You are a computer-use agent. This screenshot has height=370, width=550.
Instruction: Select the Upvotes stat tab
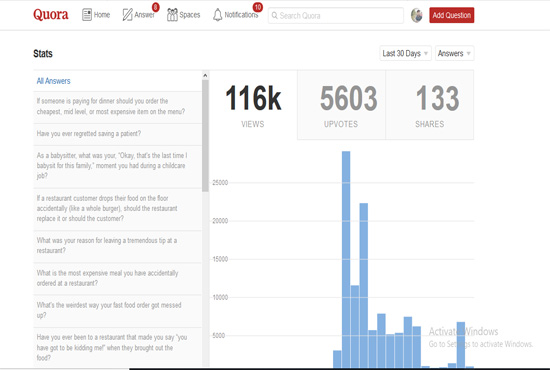[x=341, y=105]
